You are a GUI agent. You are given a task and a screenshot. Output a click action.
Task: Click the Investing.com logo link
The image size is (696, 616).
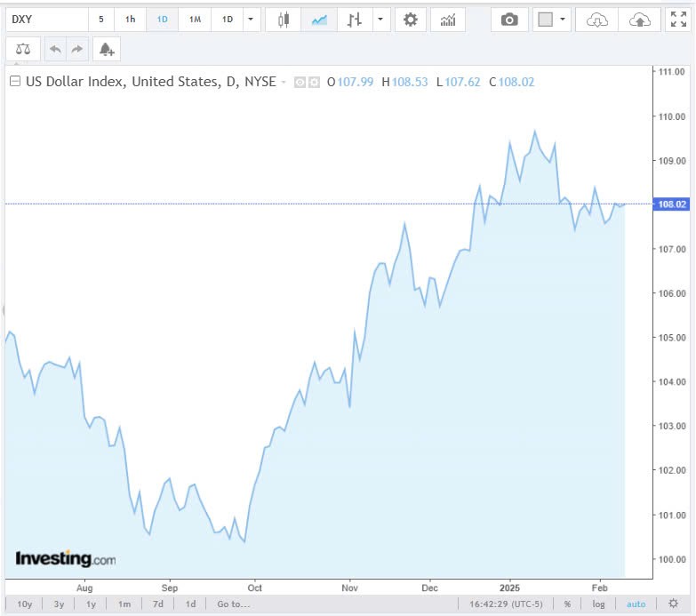65,558
